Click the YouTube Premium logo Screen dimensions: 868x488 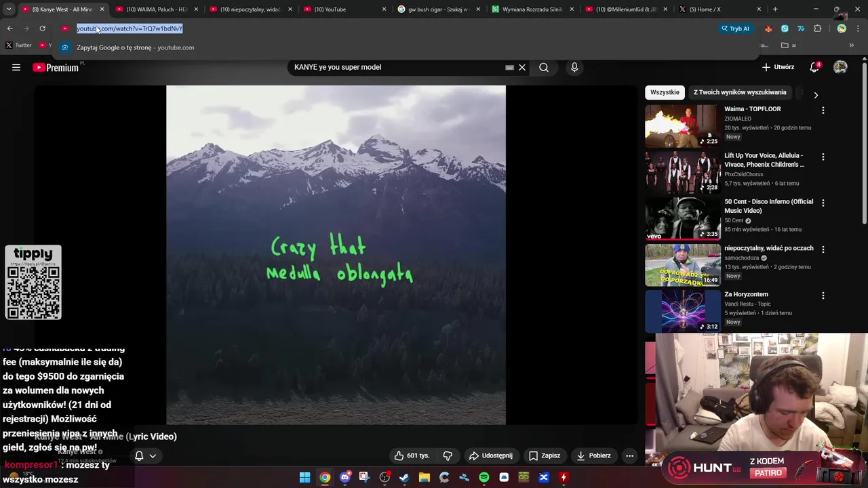[56, 67]
